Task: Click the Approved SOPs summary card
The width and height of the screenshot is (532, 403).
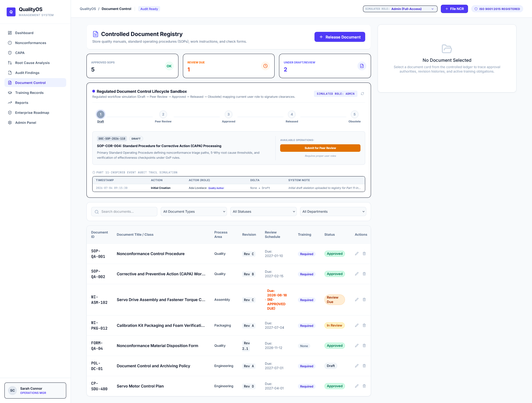Action: pos(132,66)
